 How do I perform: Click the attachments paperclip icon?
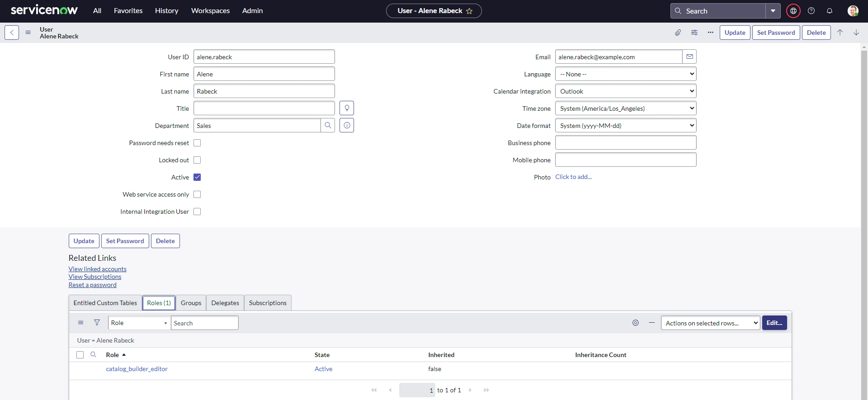point(678,33)
